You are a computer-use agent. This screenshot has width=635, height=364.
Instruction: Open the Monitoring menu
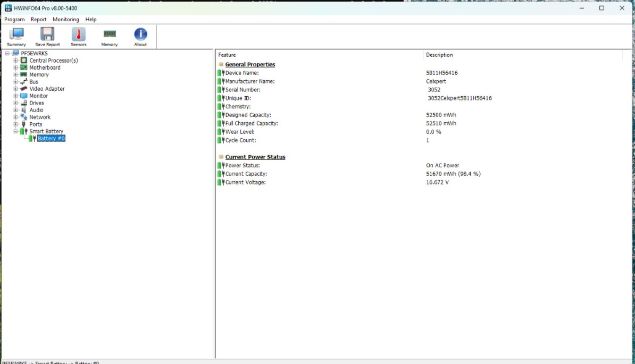pyautogui.click(x=65, y=20)
